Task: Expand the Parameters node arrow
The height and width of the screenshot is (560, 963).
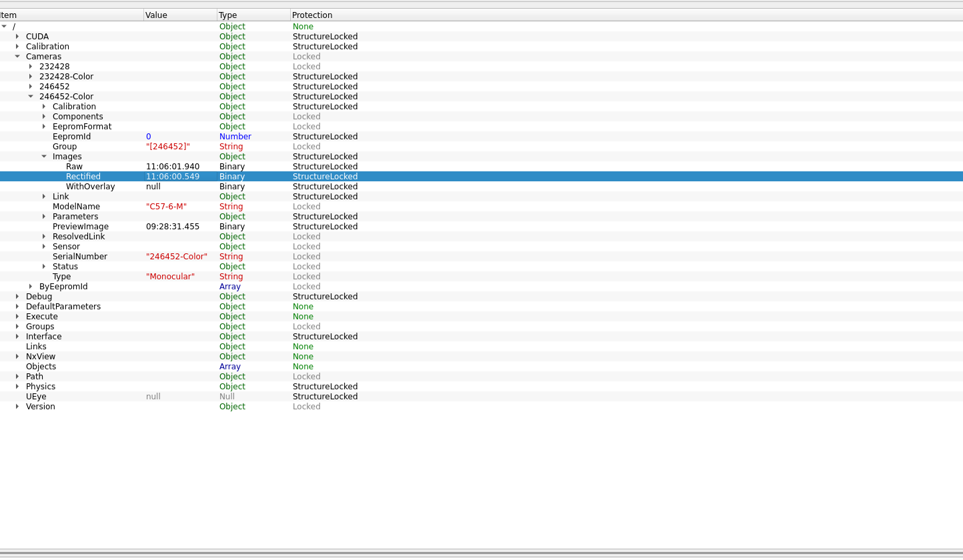Action: [44, 217]
